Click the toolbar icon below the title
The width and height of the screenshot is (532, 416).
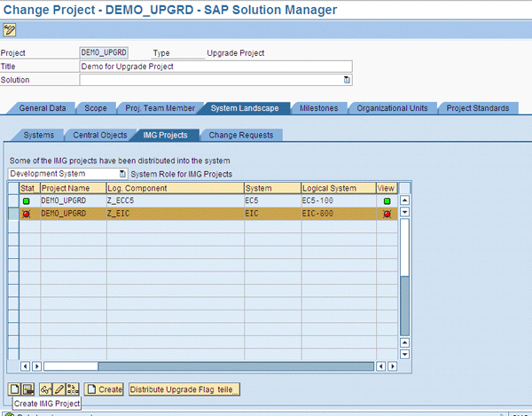(x=10, y=29)
